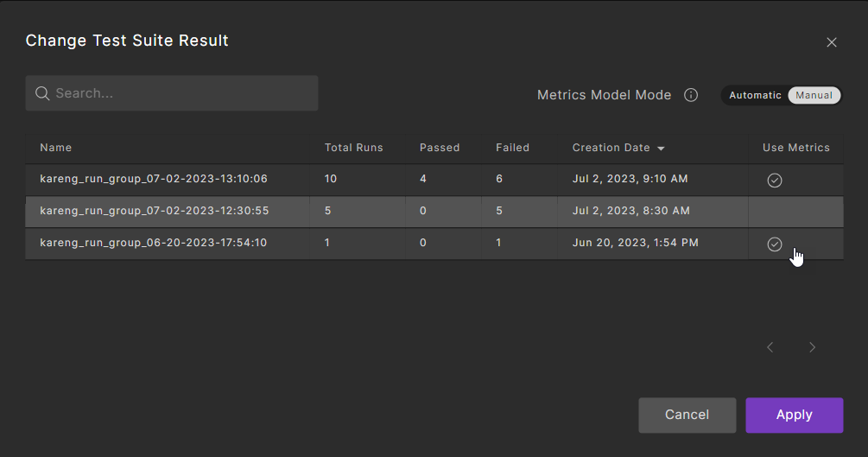
Task: Focus the Search input field
Action: click(x=181, y=93)
